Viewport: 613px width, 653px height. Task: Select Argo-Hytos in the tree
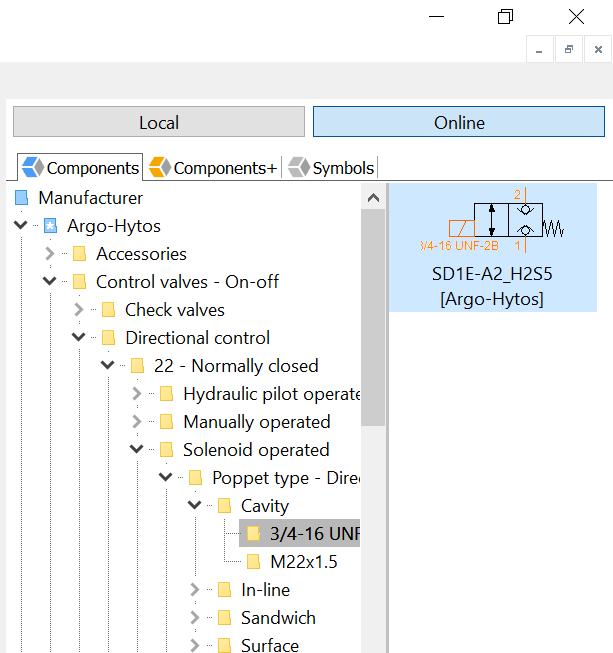click(x=114, y=226)
